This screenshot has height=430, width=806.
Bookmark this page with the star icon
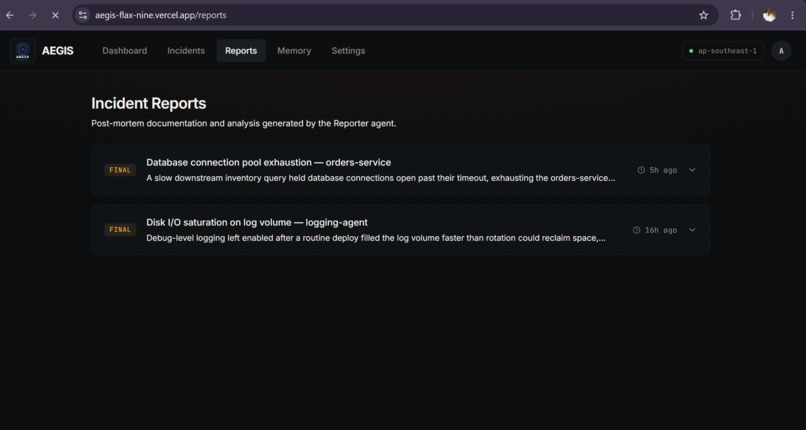point(704,15)
